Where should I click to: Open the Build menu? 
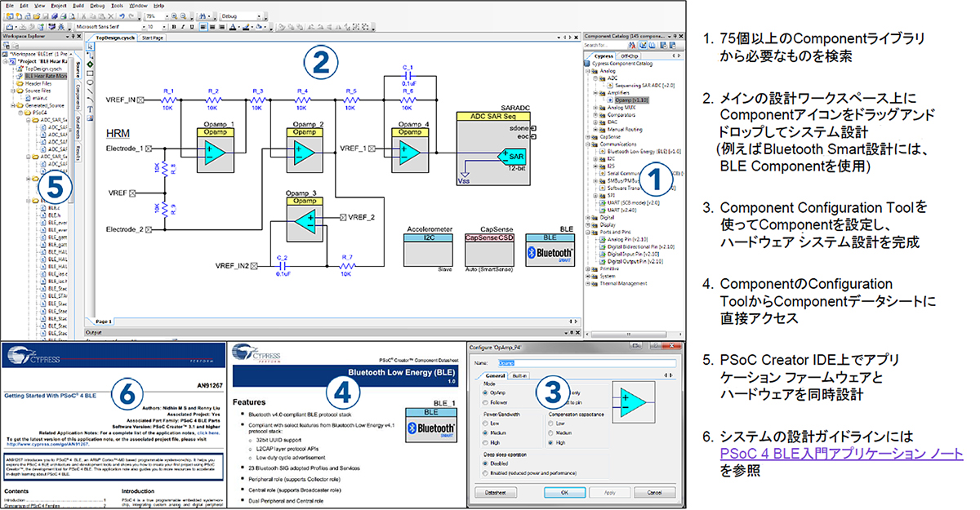click(78, 6)
